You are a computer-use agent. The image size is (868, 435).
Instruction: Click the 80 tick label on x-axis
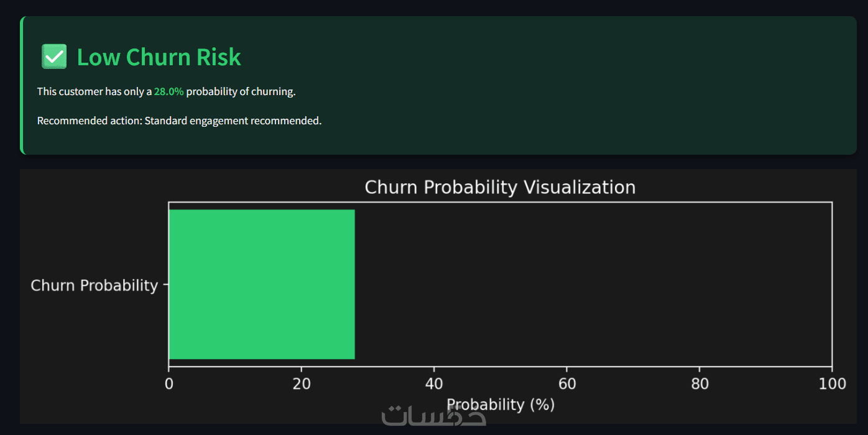pos(699,384)
